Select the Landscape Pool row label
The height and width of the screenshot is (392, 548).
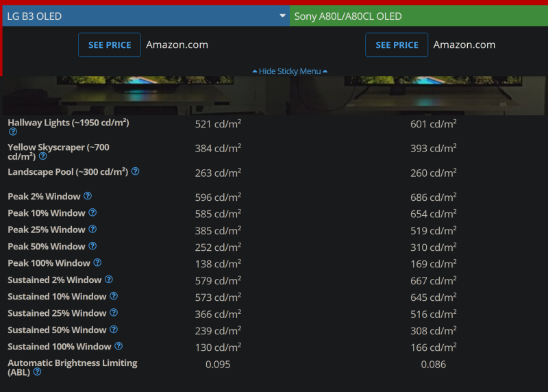(68, 172)
